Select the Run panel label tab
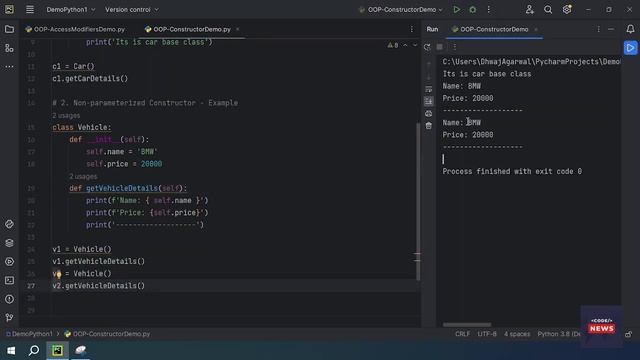 coord(432,29)
